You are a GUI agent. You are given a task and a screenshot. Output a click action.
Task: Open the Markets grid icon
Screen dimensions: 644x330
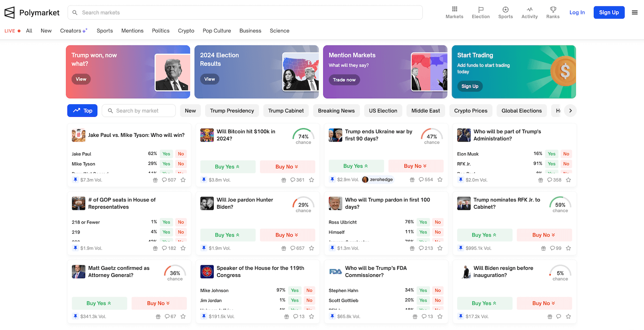pos(454,12)
